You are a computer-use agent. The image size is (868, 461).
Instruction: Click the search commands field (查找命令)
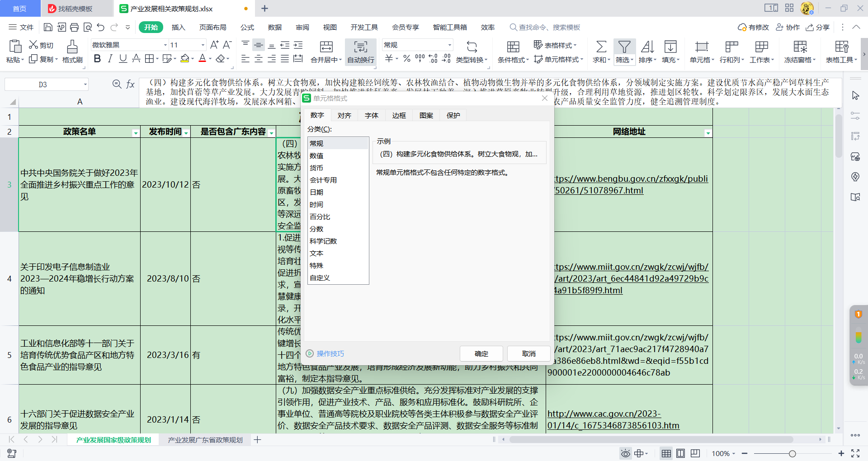tap(545, 28)
